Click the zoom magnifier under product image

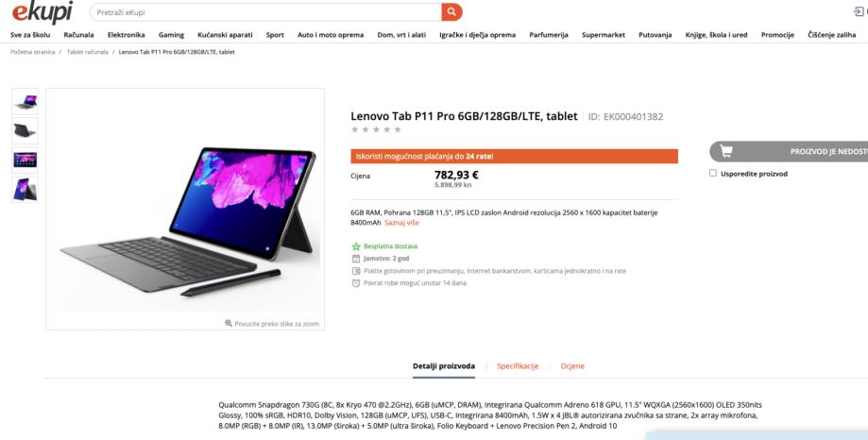coord(228,323)
